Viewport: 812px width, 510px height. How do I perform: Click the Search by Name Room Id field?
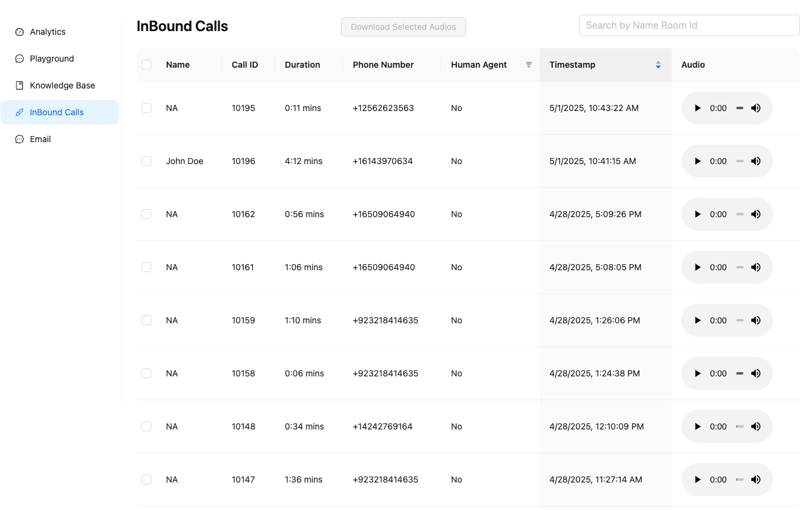(x=689, y=25)
